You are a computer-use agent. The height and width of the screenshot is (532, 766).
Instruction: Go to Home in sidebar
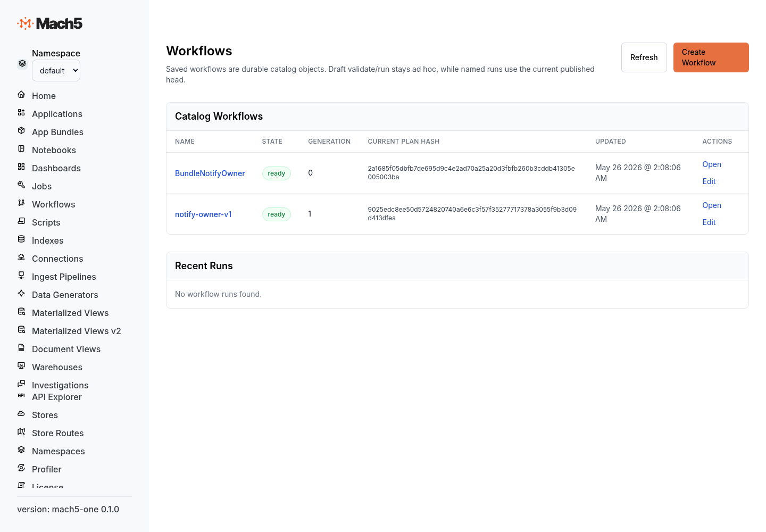[x=44, y=96]
